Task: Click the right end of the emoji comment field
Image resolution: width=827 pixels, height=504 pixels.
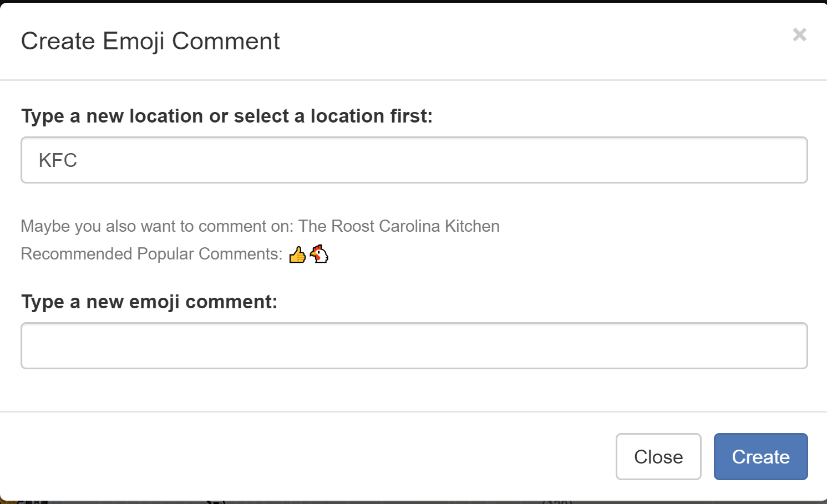Action: pyautogui.click(x=793, y=345)
